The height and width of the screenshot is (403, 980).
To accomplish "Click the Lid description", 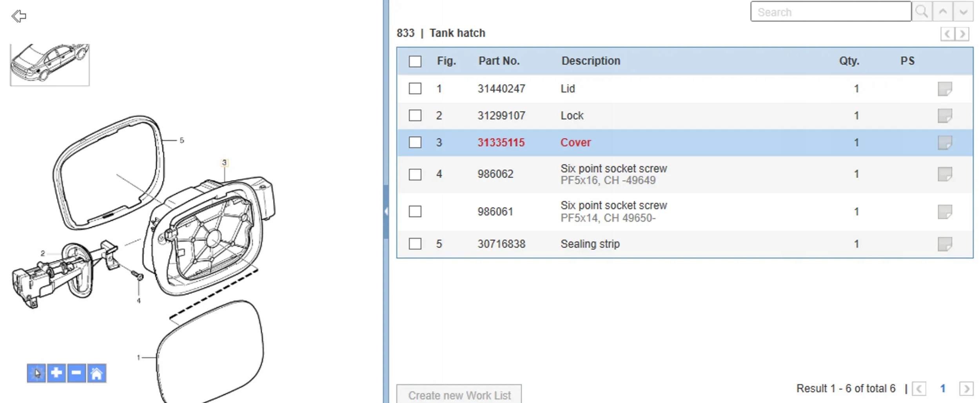I will (x=568, y=89).
